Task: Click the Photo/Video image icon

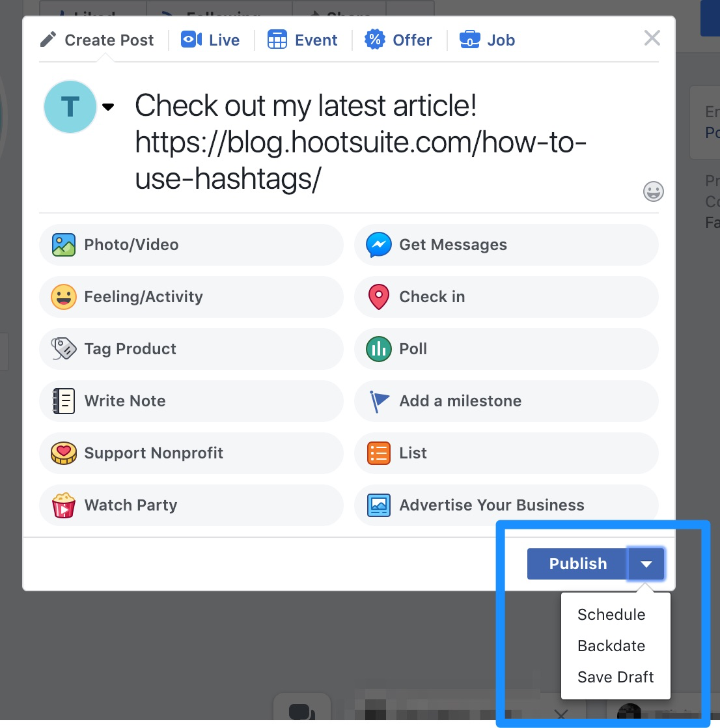Action: pyautogui.click(x=64, y=245)
